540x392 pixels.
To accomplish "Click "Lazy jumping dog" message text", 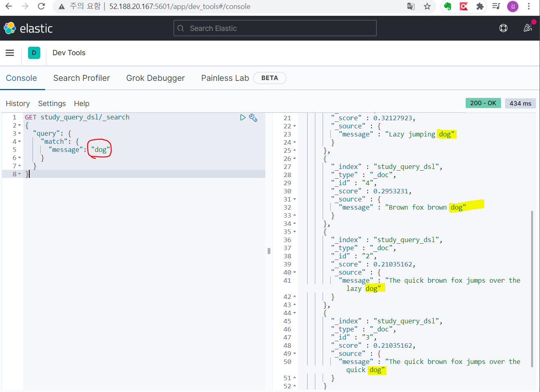I will pyautogui.click(x=420, y=134).
